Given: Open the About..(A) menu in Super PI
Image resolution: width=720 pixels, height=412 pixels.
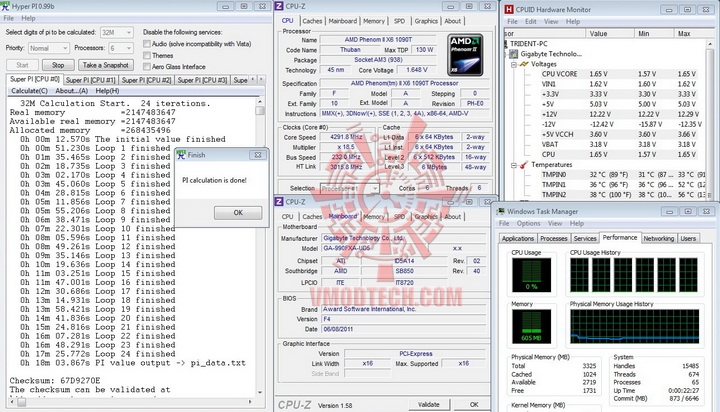Looking at the screenshot, I should (x=71, y=91).
